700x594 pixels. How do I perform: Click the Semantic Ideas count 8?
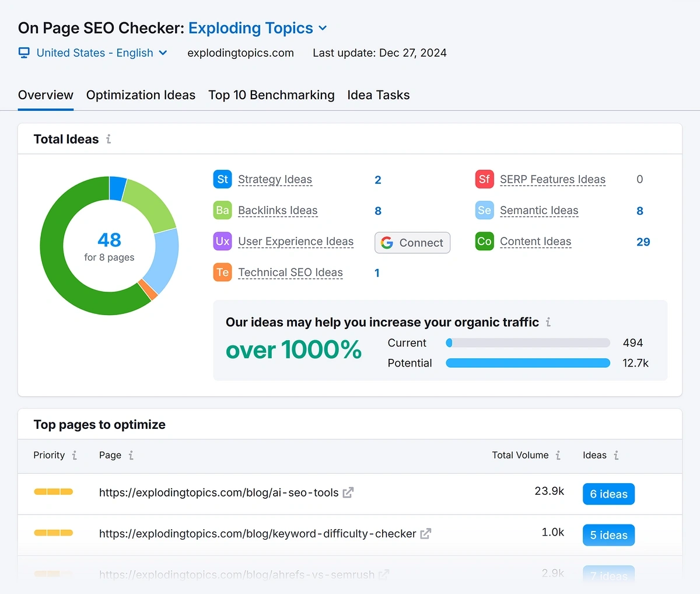(640, 211)
